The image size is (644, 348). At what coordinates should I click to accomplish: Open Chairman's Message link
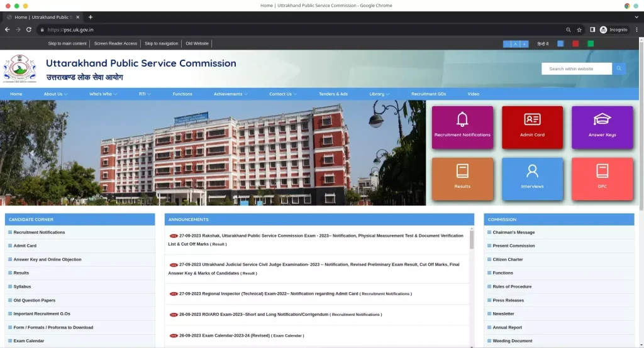513,232
